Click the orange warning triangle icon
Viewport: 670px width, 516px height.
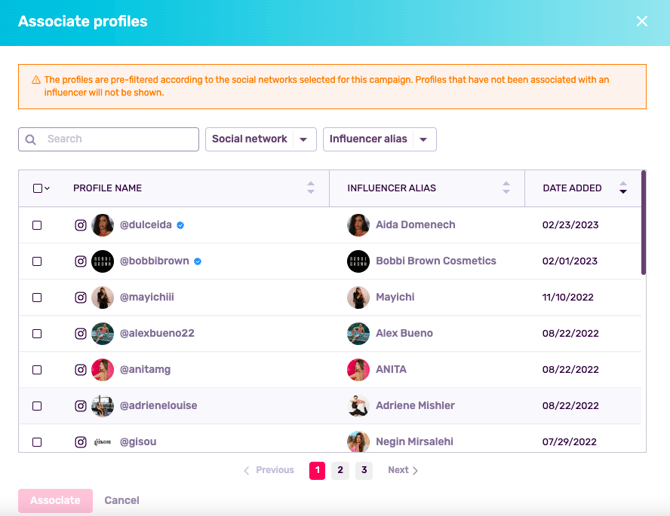(x=36, y=80)
